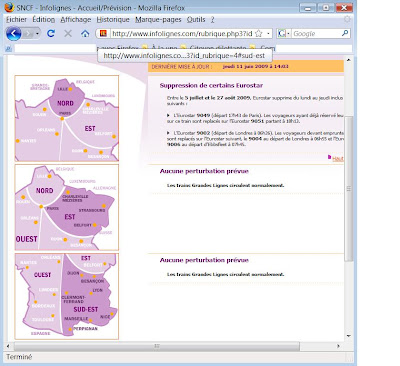Click the horizontal scrollbar left arrow
Screen dimensions: 400x366
coord(8,346)
